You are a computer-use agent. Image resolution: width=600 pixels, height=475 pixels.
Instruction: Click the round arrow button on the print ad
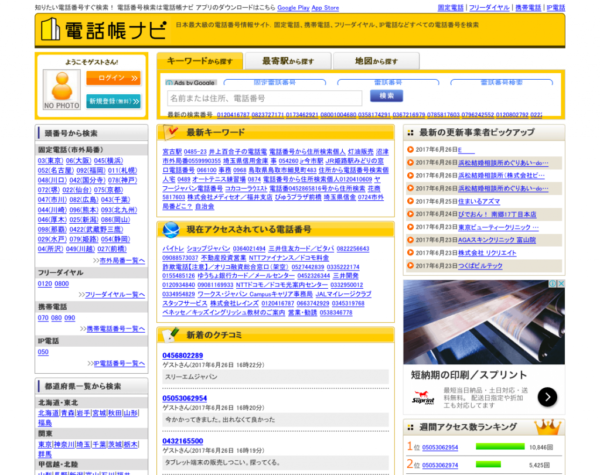pyautogui.click(x=547, y=397)
